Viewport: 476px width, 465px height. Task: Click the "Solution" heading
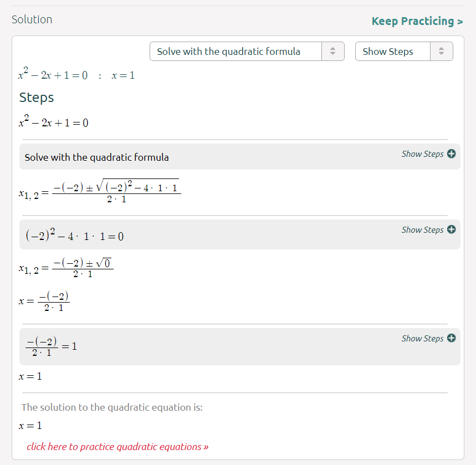(x=32, y=19)
